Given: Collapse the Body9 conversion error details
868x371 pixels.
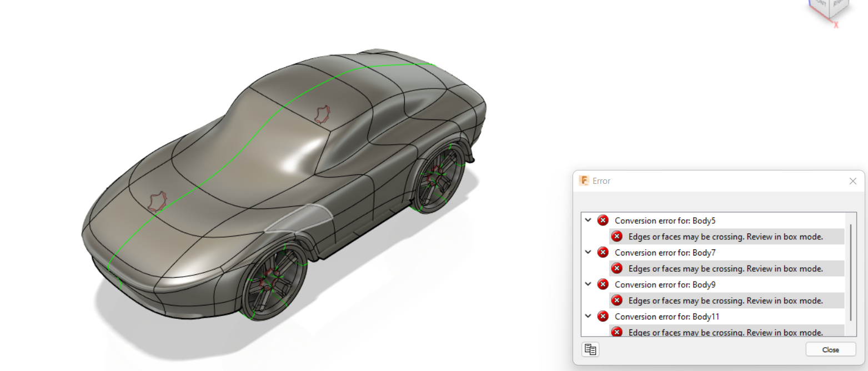Looking at the screenshot, I should click(588, 284).
